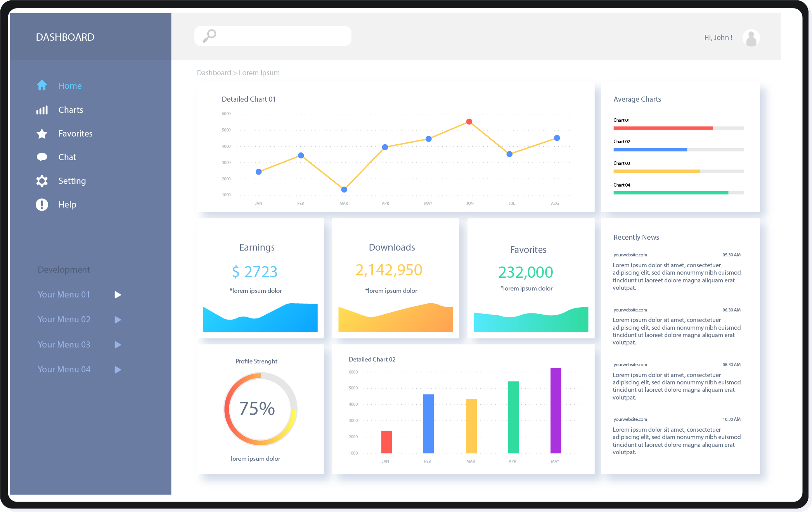Open the 08.30 AM news item

(x=677, y=381)
